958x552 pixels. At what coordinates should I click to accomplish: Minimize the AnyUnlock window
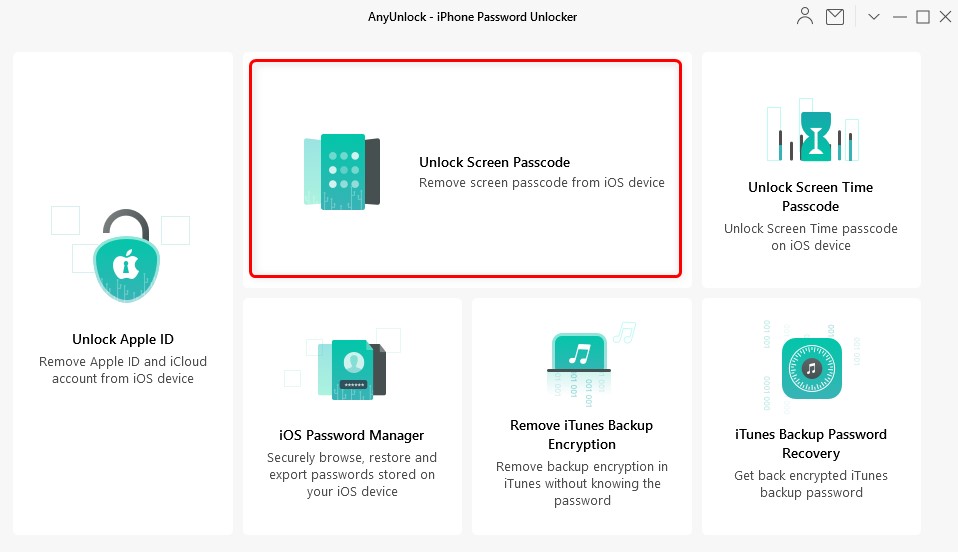[899, 17]
